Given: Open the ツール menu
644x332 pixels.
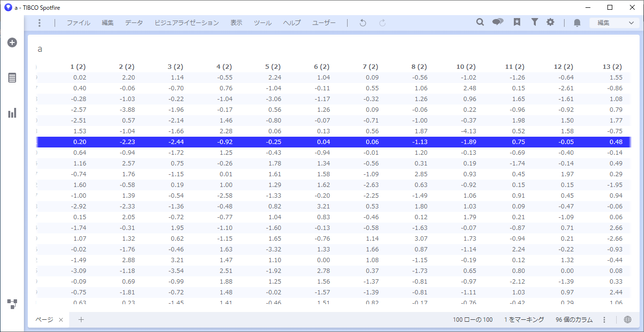Looking at the screenshot, I should coord(263,23).
